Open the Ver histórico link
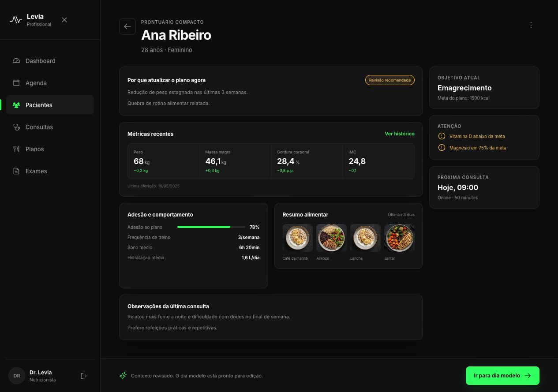 click(400, 134)
